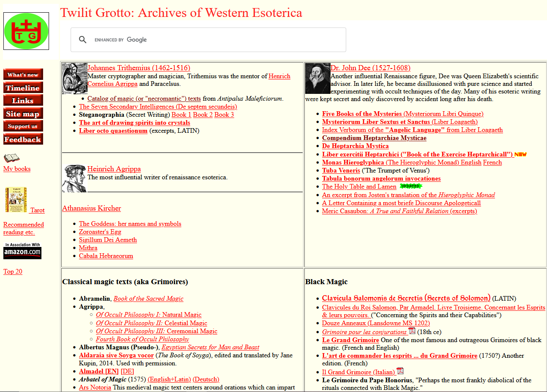Open Zoroaster's Egg link
The image size is (547, 392).
pyautogui.click(x=100, y=232)
